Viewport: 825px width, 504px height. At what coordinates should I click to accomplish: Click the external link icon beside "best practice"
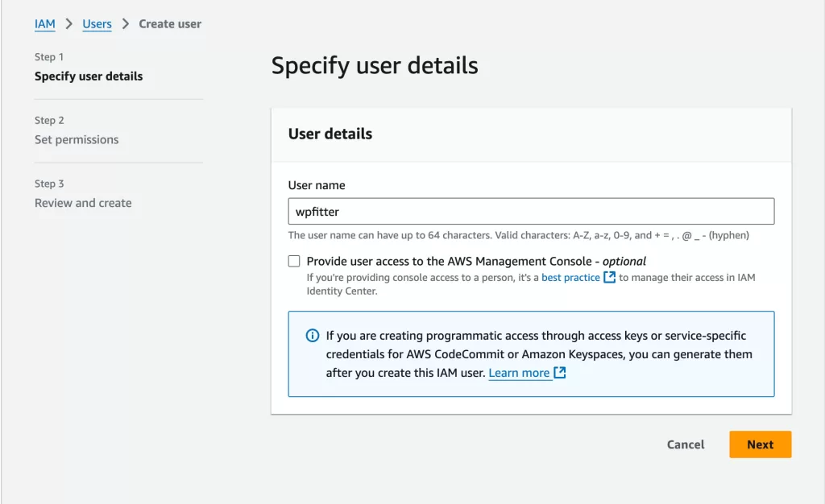610,277
